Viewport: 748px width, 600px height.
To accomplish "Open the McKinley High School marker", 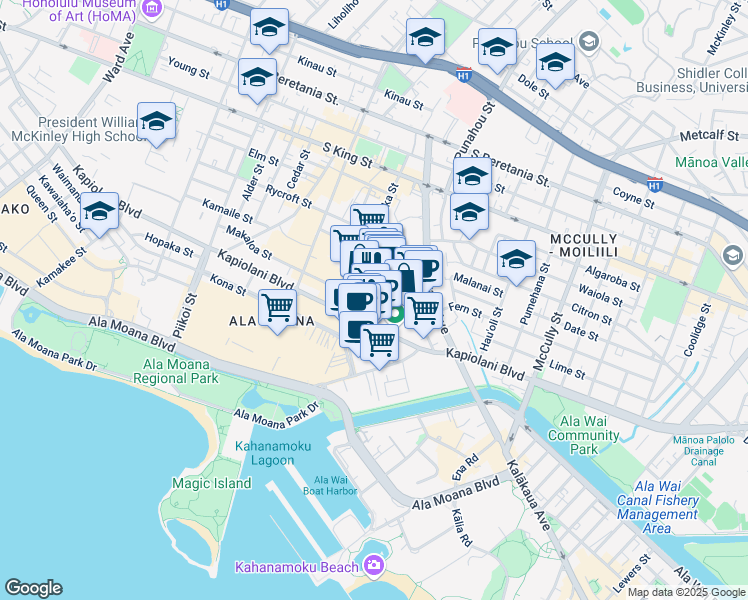I will coord(156,123).
